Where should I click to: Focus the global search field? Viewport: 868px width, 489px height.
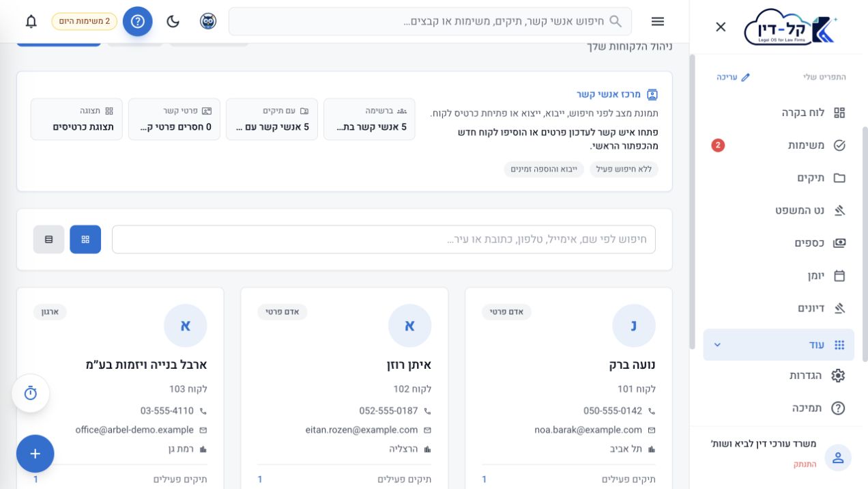tap(430, 21)
